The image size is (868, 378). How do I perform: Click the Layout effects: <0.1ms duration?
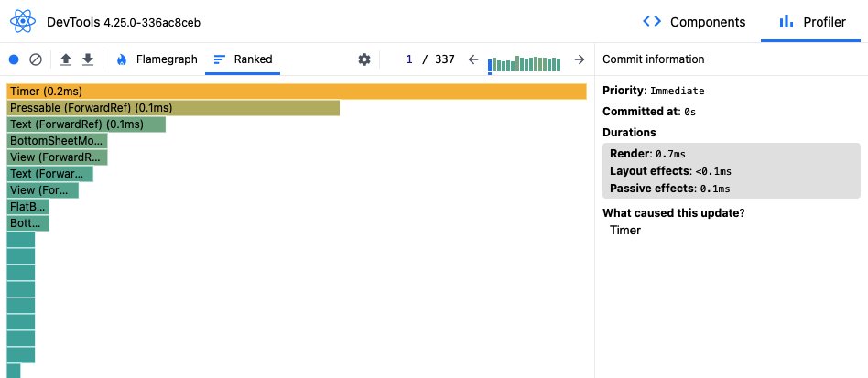point(670,171)
